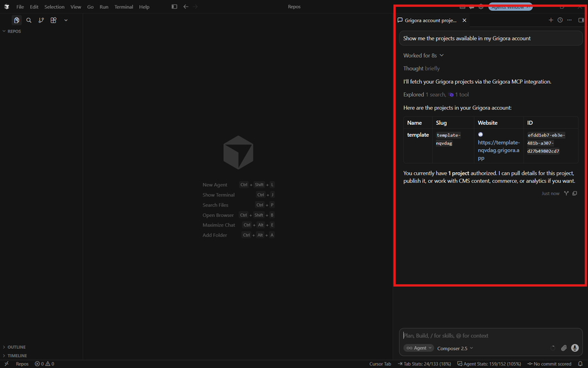Click the template-nqvdag slug cell

click(x=449, y=139)
